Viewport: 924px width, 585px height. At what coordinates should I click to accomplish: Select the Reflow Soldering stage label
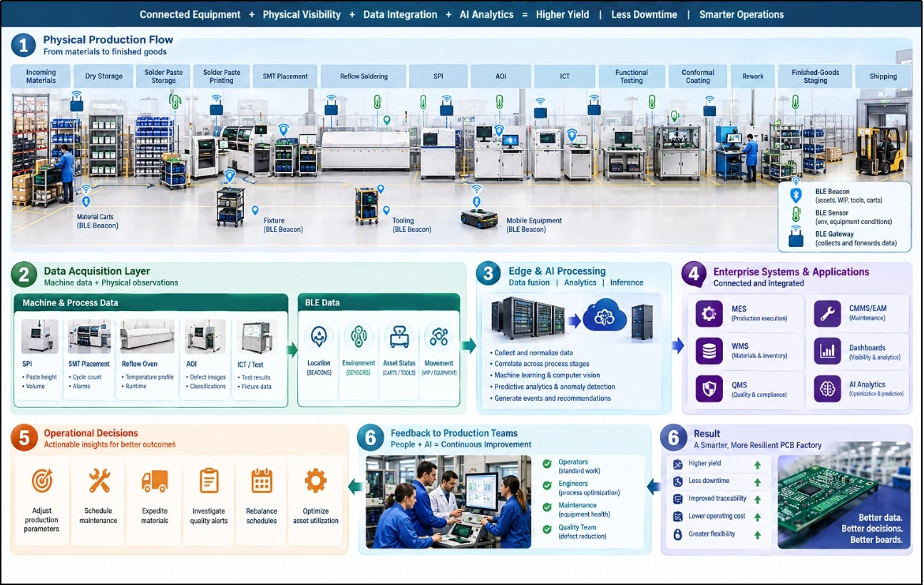[364, 76]
